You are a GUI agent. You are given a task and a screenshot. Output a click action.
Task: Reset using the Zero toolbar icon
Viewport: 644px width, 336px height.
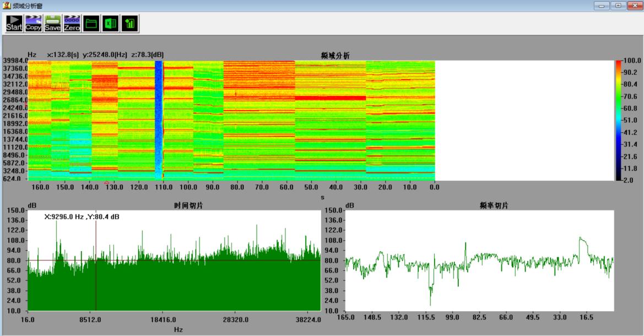coord(72,23)
